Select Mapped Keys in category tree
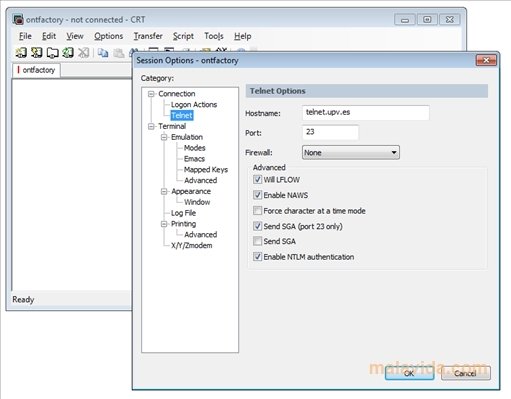This screenshot has height=399, width=511. pyautogui.click(x=206, y=170)
